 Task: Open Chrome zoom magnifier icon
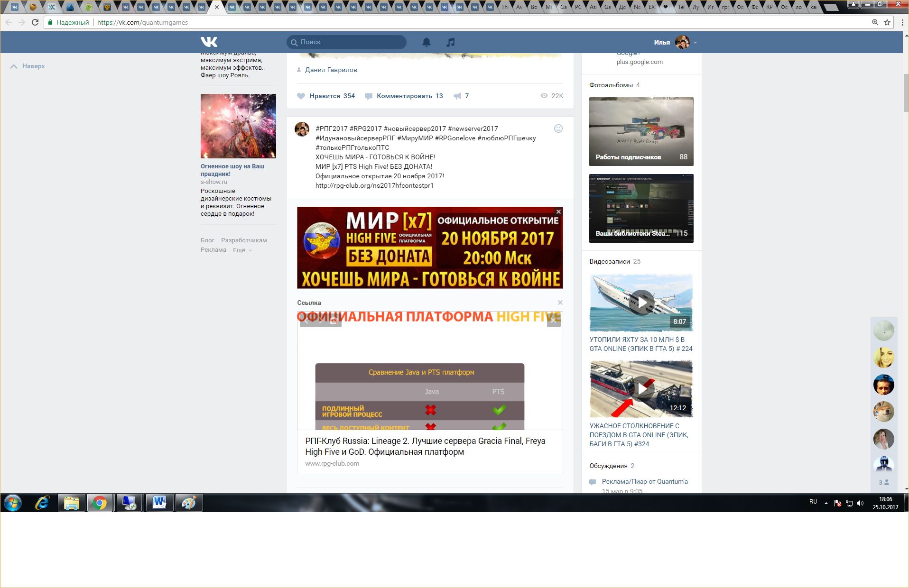(x=875, y=22)
